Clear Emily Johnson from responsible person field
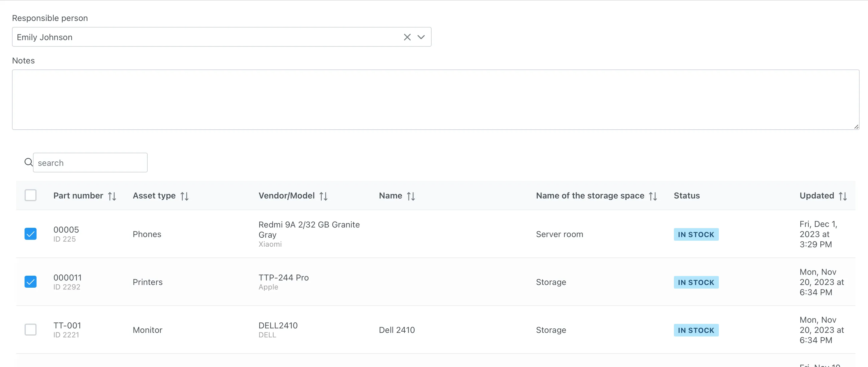 [x=407, y=37]
